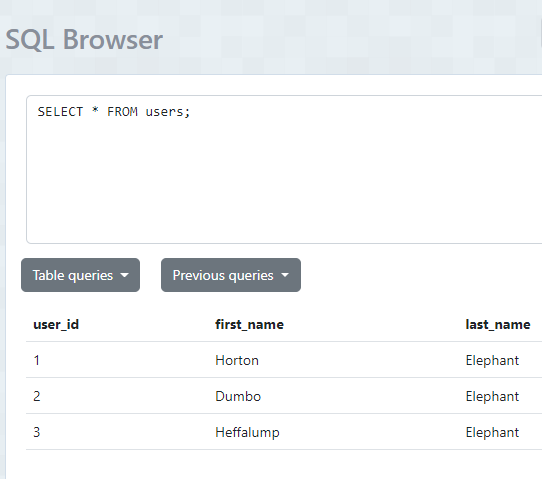Select the last_name column header

point(498,325)
